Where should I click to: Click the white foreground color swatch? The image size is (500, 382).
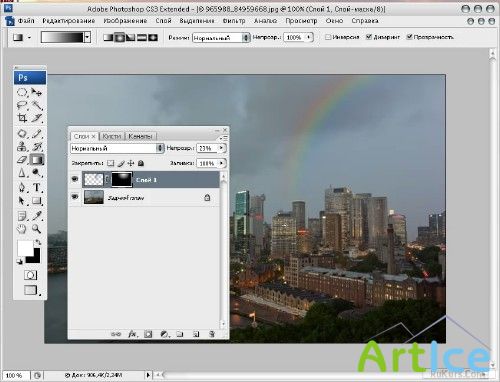pyautogui.click(x=24, y=247)
